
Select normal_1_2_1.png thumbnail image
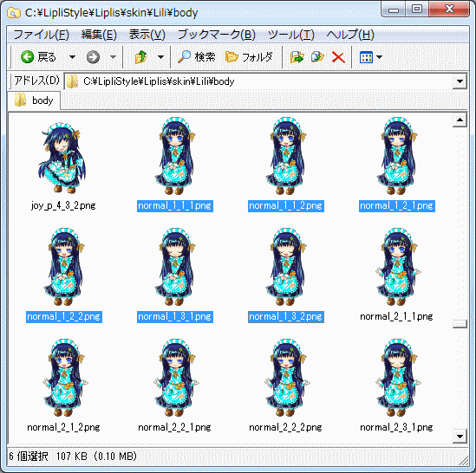(396, 156)
